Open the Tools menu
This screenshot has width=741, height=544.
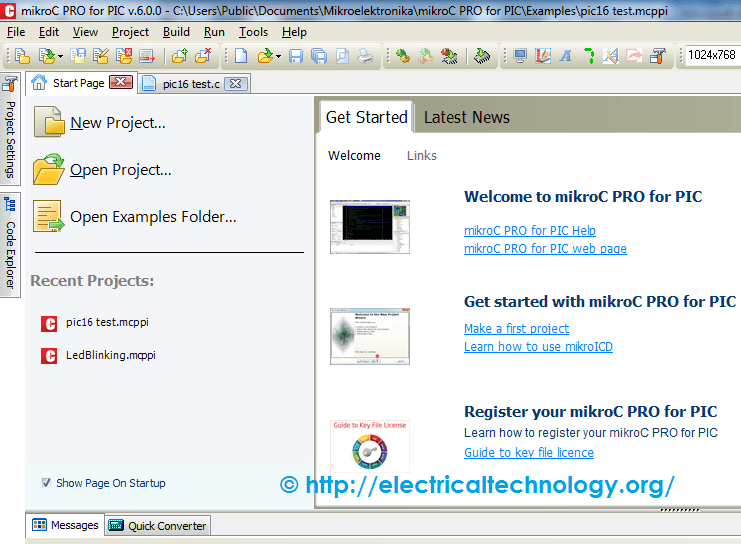click(253, 32)
